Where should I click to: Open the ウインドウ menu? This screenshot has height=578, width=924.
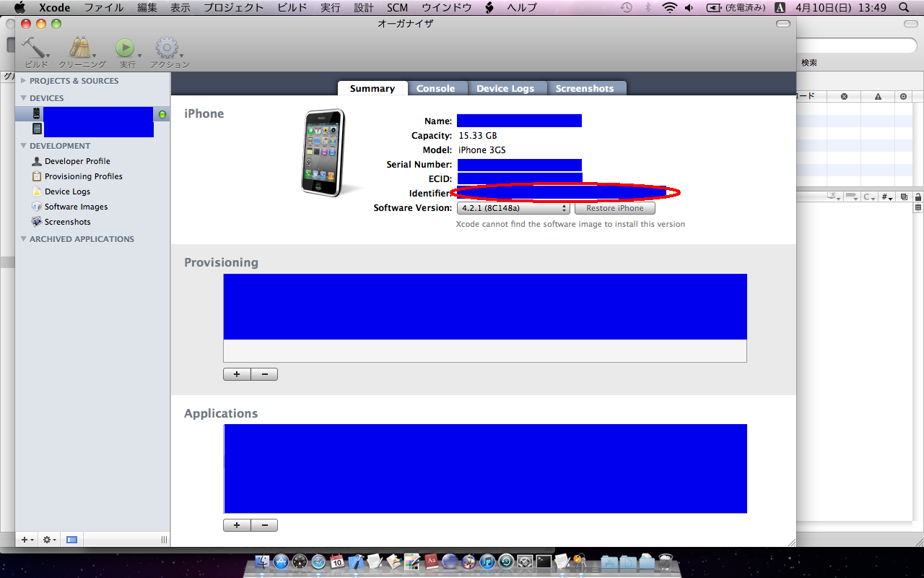coord(447,8)
